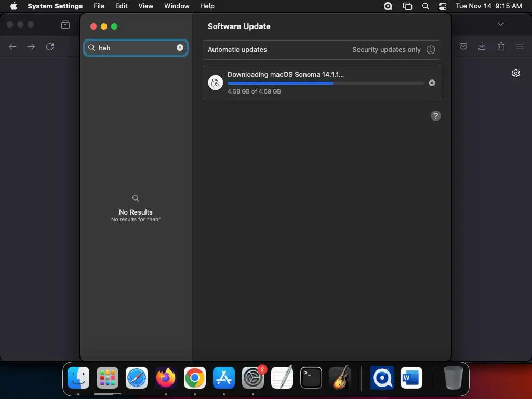The image size is (532, 399).
Task: Open the Apple menu
Action: pos(14,6)
